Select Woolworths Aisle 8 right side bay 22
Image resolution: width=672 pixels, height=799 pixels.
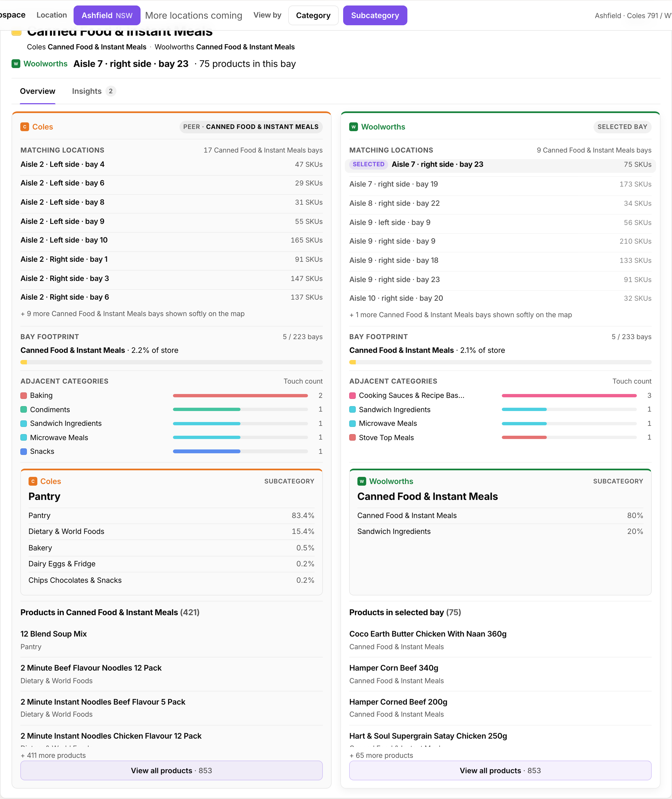tap(500, 203)
